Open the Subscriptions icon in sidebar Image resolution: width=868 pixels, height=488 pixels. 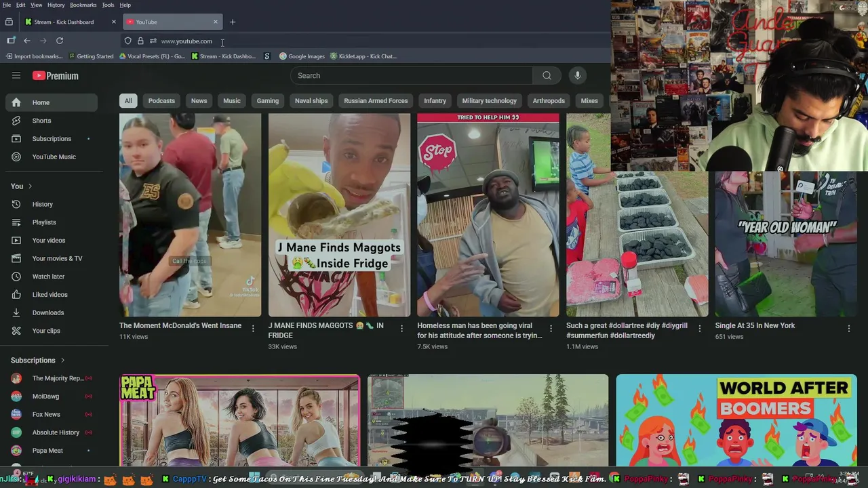pyautogui.click(x=16, y=139)
